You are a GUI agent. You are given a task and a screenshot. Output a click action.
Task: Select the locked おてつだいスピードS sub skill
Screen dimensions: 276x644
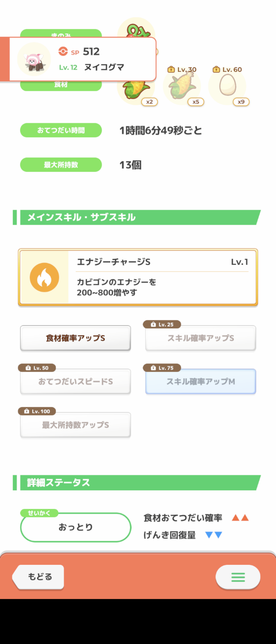point(75,382)
